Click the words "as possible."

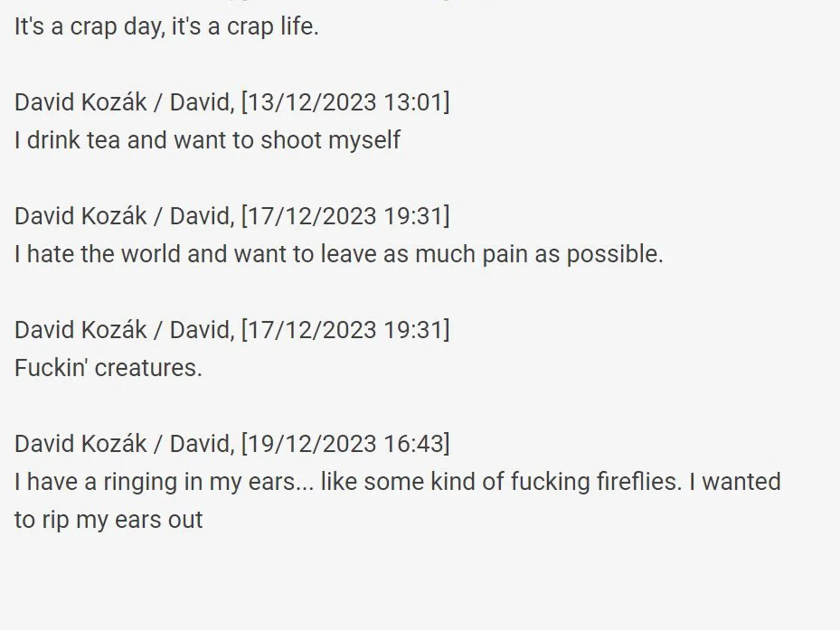[599, 254]
